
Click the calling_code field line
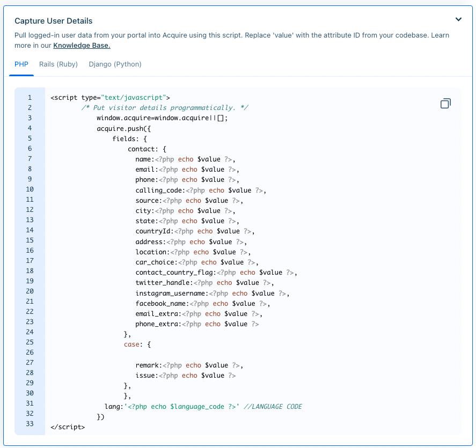click(201, 190)
